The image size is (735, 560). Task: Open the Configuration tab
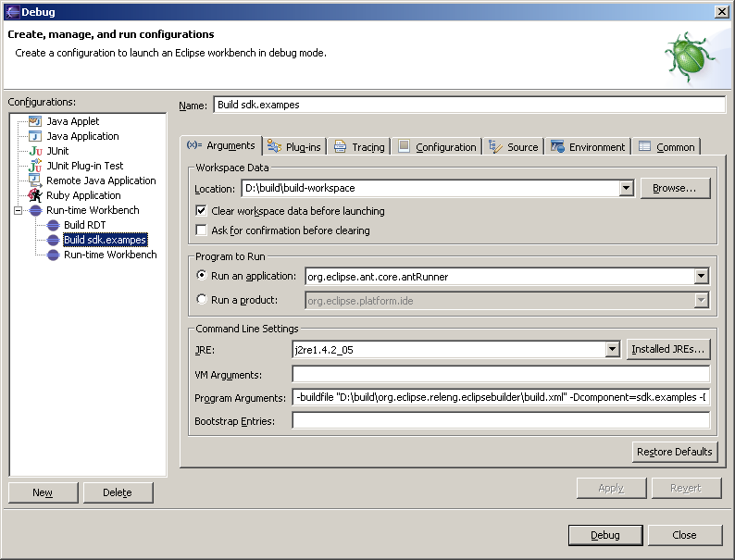point(437,146)
